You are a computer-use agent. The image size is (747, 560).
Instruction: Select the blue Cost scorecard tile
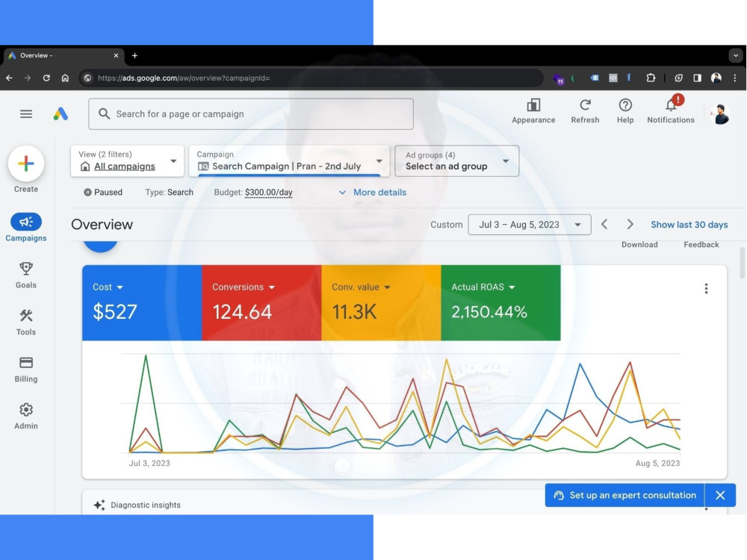coord(142,303)
